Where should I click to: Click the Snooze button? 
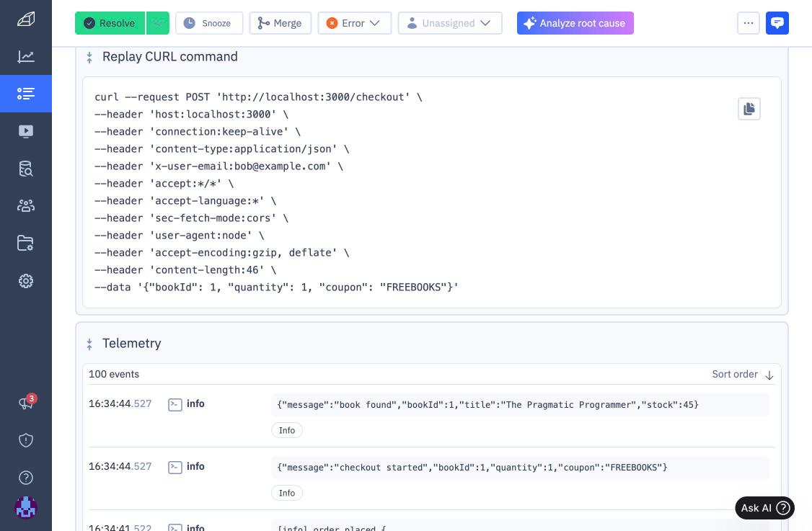click(209, 23)
